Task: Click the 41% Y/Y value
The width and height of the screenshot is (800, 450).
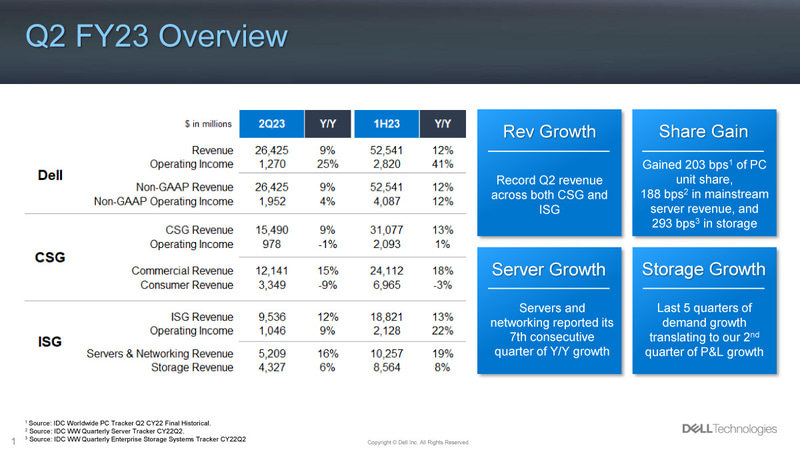Action: (442, 164)
